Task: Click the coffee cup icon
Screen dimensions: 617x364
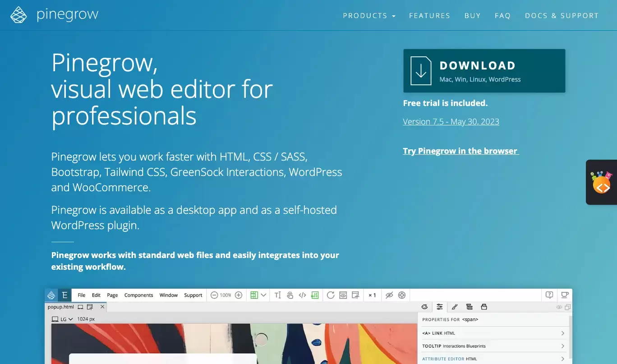Action: pos(565,295)
